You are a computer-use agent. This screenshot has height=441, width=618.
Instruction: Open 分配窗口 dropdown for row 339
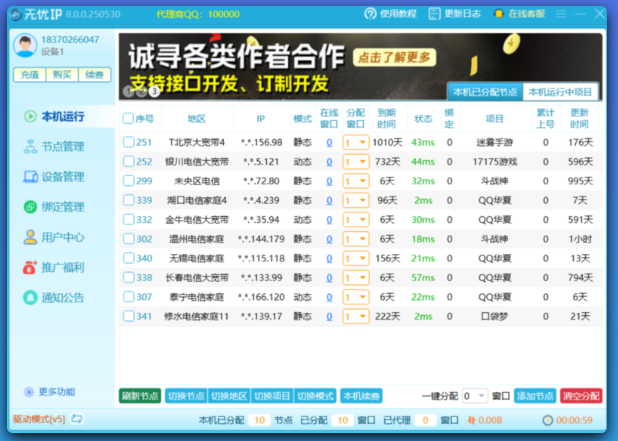(x=356, y=200)
